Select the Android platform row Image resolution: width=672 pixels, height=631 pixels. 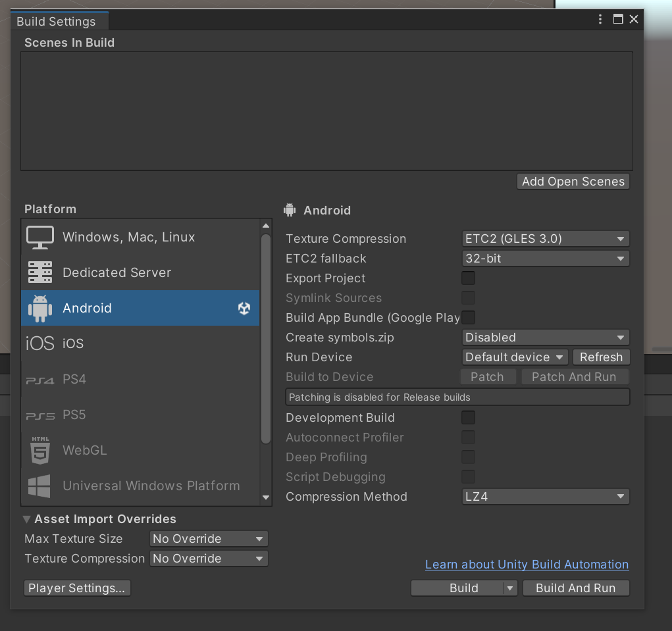[140, 308]
